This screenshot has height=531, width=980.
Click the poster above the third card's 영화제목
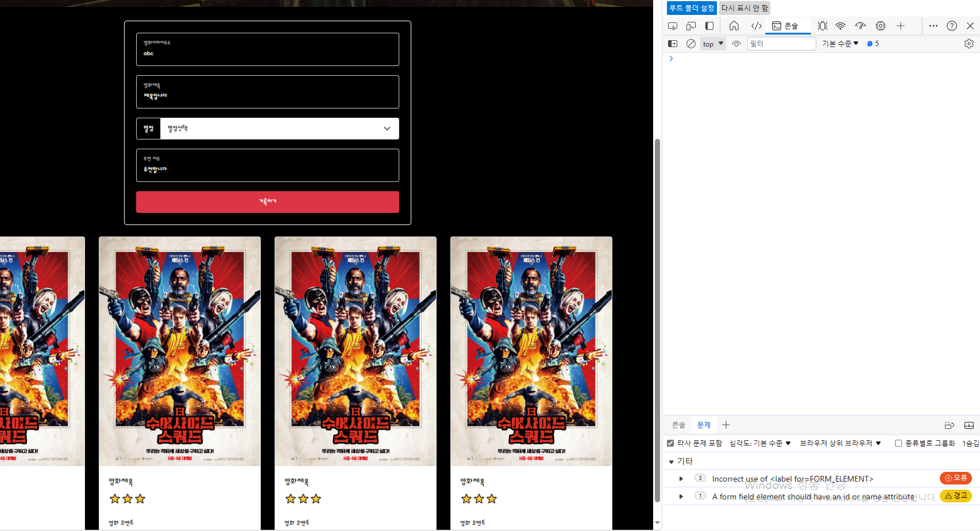click(x=356, y=351)
